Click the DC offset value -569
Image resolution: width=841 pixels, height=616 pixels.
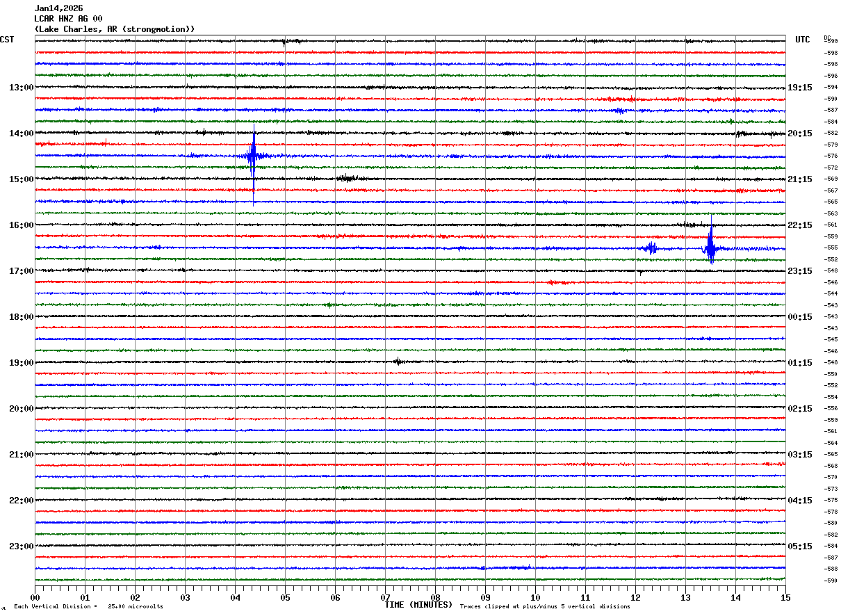point(831,179)
